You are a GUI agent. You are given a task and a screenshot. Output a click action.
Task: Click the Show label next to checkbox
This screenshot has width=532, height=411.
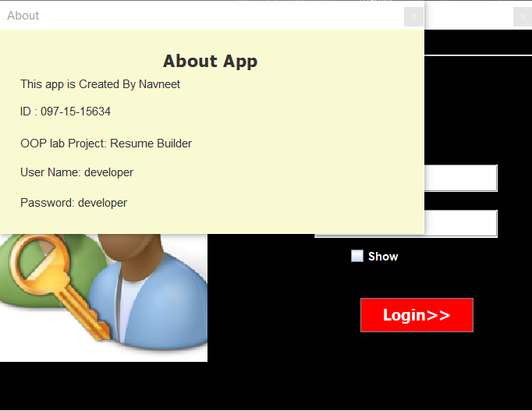click(383, 257)
